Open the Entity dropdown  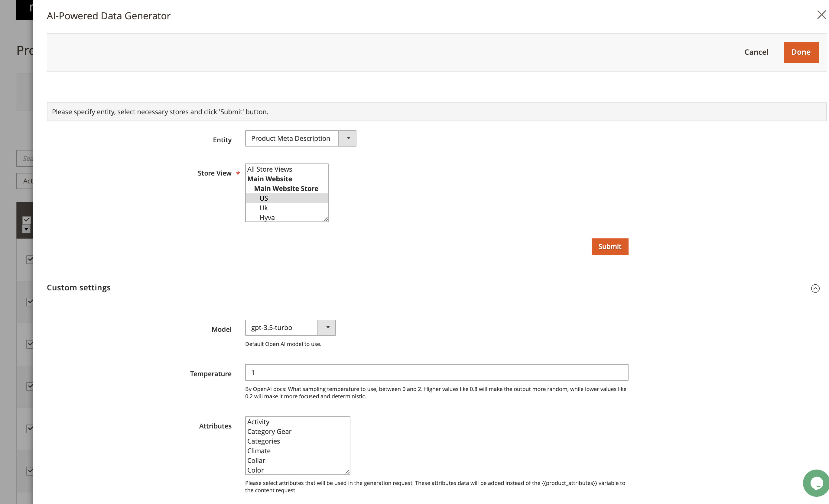point(301,138)
